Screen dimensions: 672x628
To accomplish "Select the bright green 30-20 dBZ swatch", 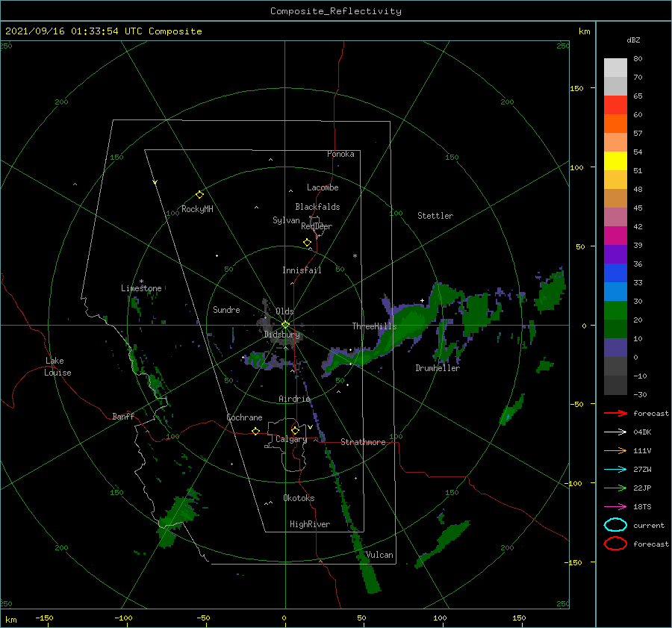I will 615,311.
